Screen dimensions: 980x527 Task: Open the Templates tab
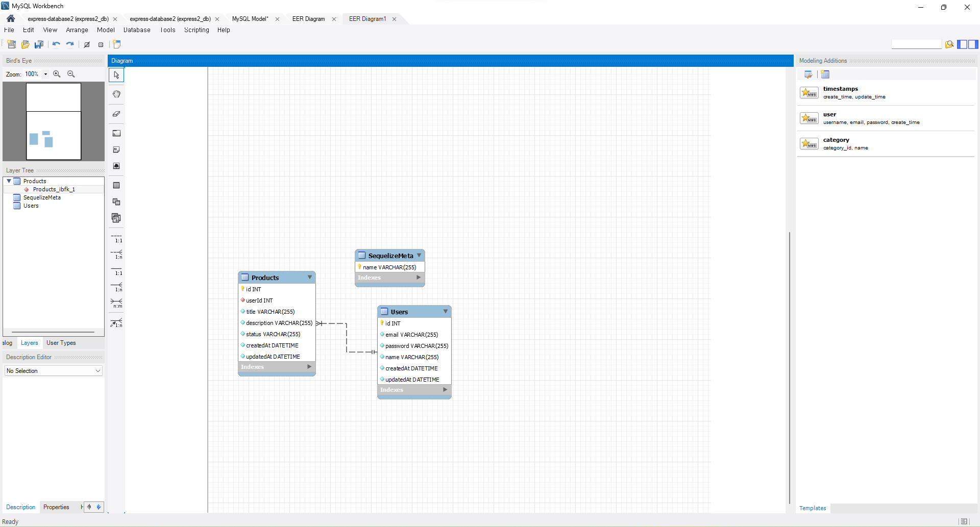(x=813, y=508)
